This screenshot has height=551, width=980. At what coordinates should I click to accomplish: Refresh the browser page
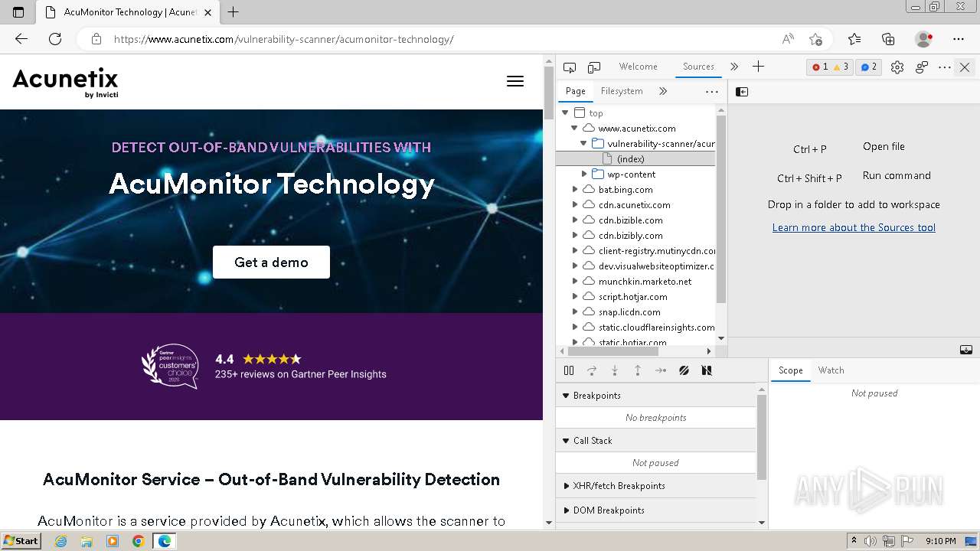click(x=55, y=39)
